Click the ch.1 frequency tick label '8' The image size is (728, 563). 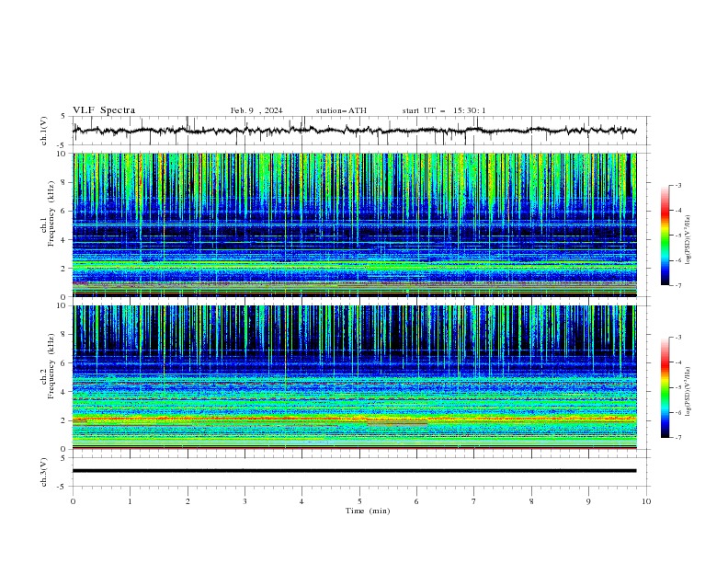coord(64,182)
